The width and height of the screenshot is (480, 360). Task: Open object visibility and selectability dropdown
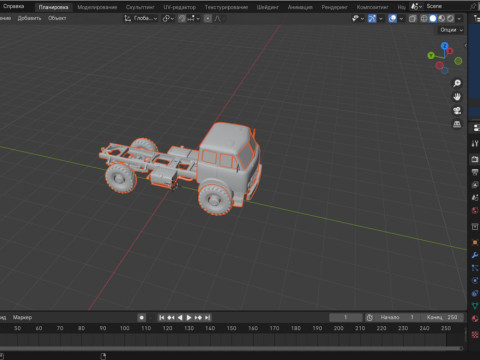coord(358,19)
